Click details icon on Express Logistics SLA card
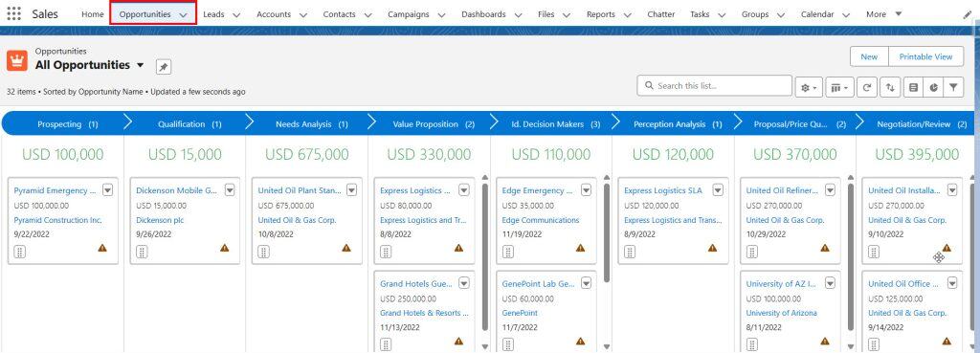 630,252
